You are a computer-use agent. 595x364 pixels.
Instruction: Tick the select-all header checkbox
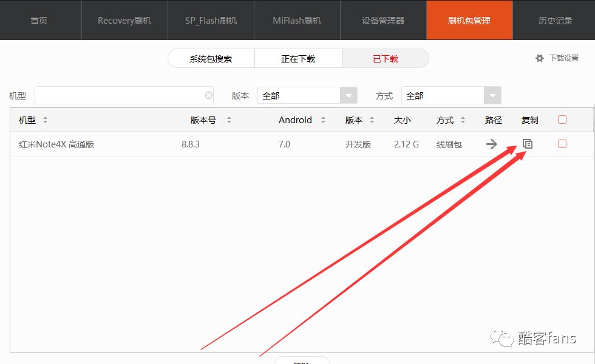tap(562, 120)
